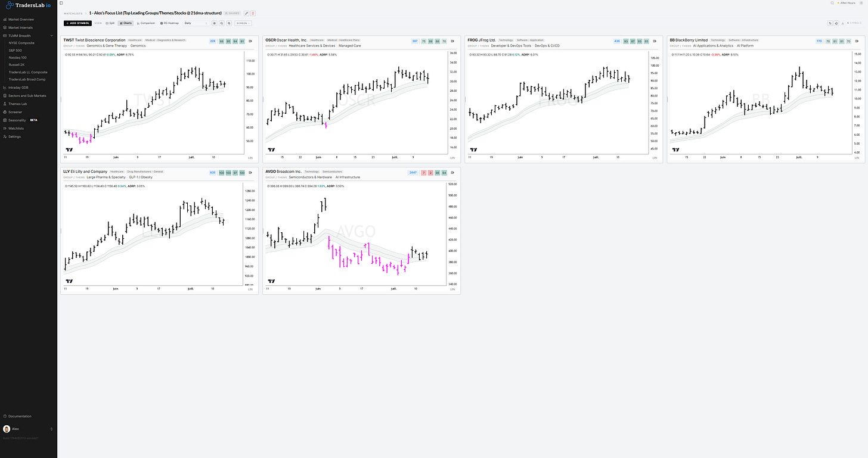Click the AVGO red 7 rating badge

[423, 173]
